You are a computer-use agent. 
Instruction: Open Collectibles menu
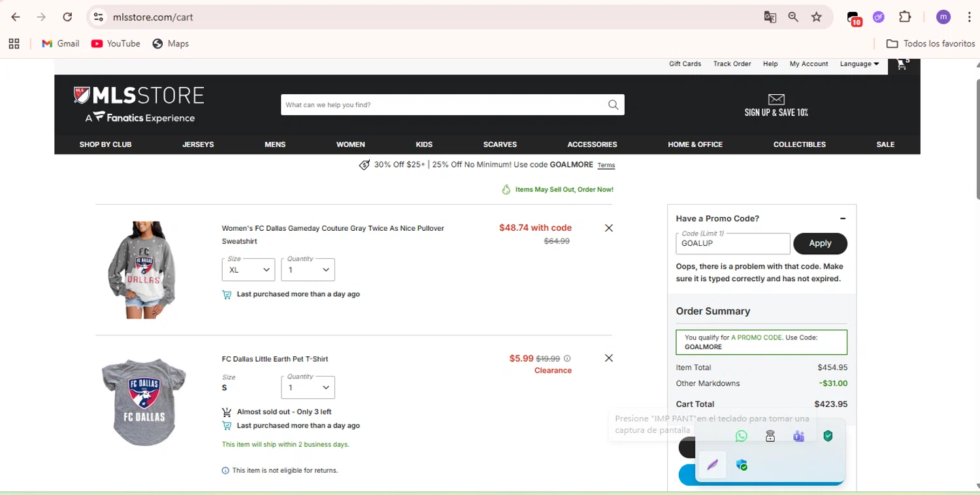pos(800,145)
